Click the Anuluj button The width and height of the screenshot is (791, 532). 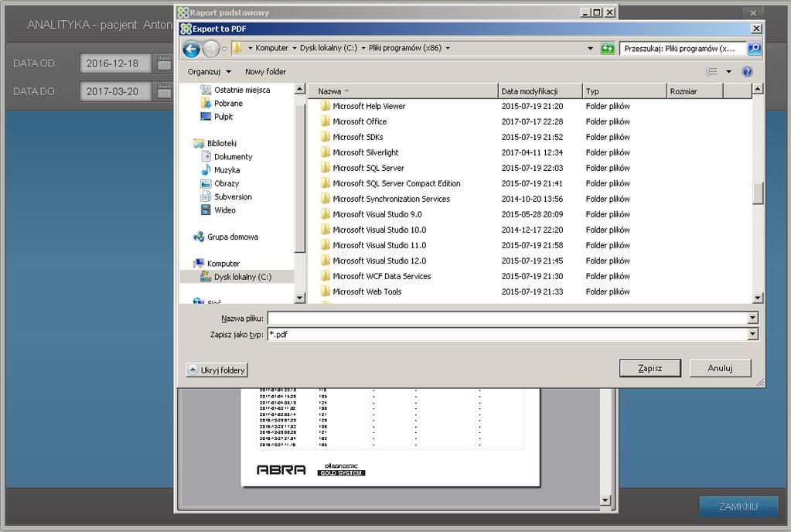[x=720, y=368]
